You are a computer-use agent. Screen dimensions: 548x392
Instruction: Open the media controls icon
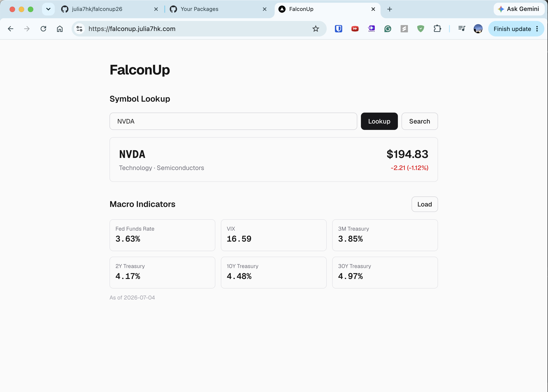[462, 29]
